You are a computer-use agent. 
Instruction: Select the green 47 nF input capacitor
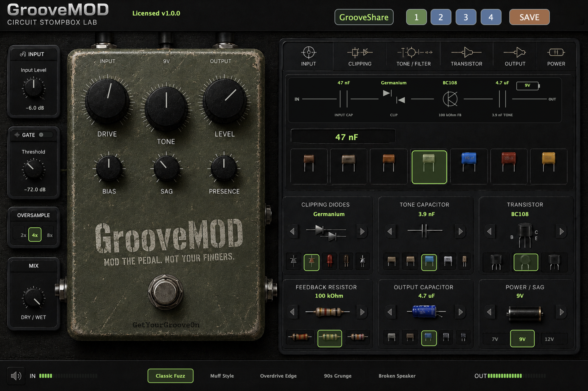coord(429,167)
